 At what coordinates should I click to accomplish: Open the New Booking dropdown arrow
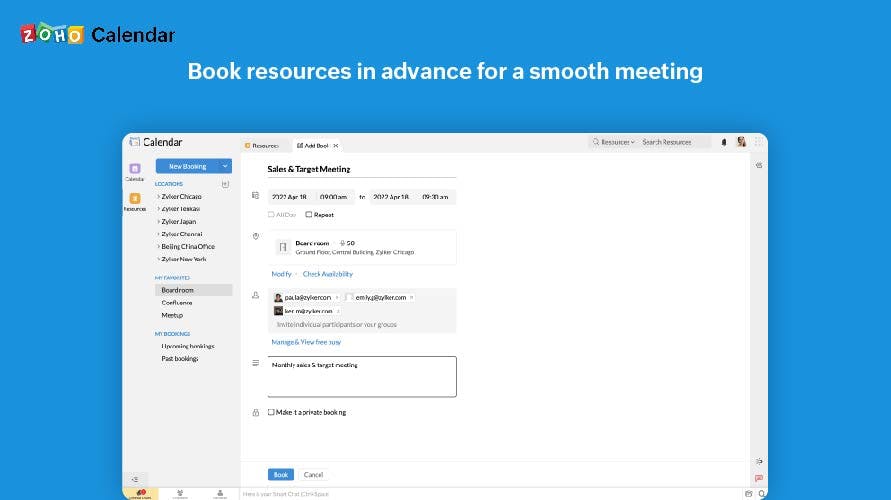click(x=225, y=166)
